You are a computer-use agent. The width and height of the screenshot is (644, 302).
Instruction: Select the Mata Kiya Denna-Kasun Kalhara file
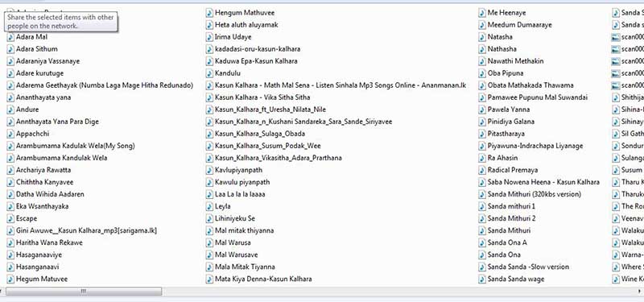click(x=263, y=279)
